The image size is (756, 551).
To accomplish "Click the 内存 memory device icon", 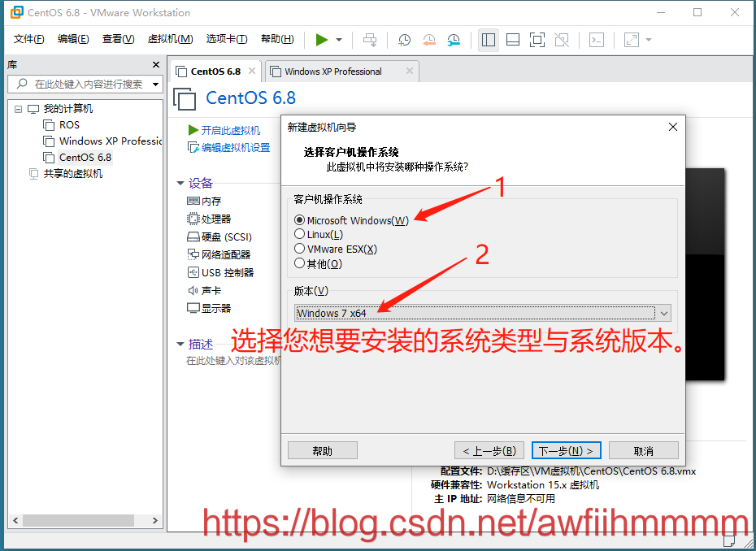I will click(x=193, y=201).
